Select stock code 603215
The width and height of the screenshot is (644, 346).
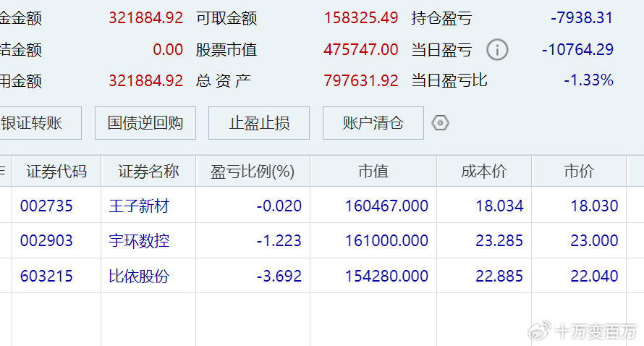pos(46,276)
